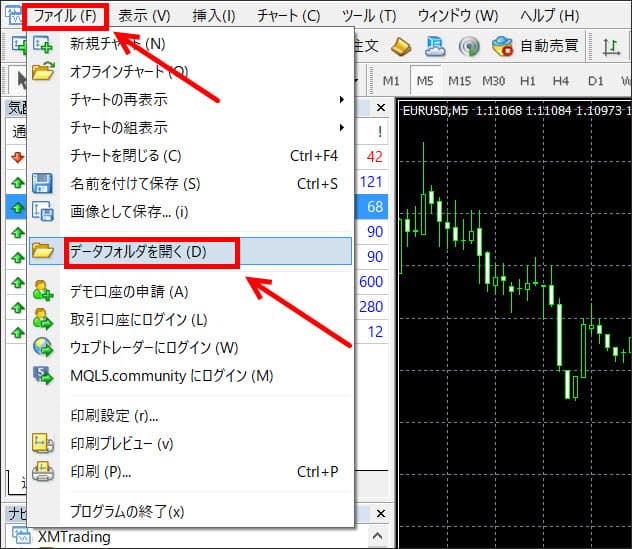Click the MQL5.community login icon
Image resolution: width=632 pixels, height=549 pixels.
pos(43,376)
